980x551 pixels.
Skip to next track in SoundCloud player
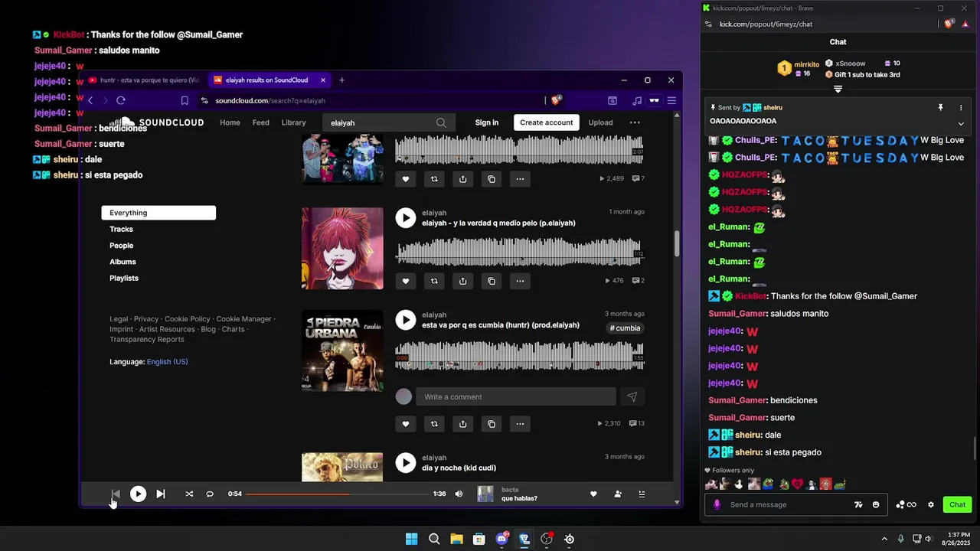[x=161, y=494]
